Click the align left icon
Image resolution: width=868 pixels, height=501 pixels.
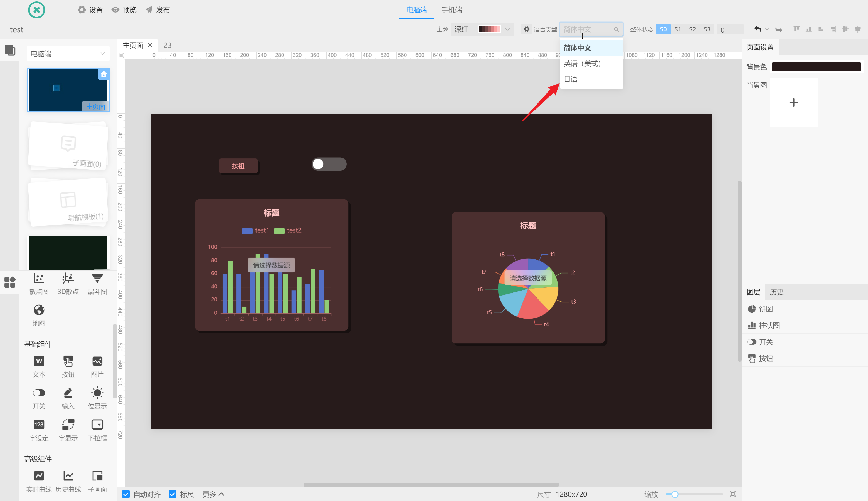820,29
